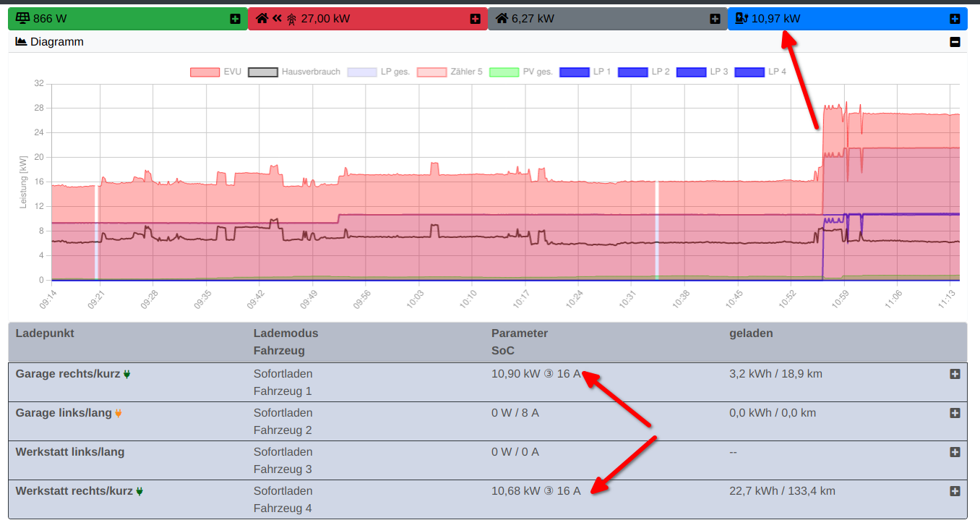The image size is (980, 528).
Task: Click the 3,2 kWh / 18,9 km cell
Action: (776, 374)
